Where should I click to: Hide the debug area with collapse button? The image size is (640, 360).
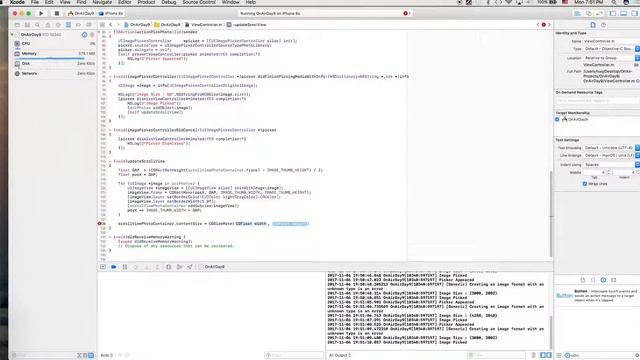pos(103,267)
